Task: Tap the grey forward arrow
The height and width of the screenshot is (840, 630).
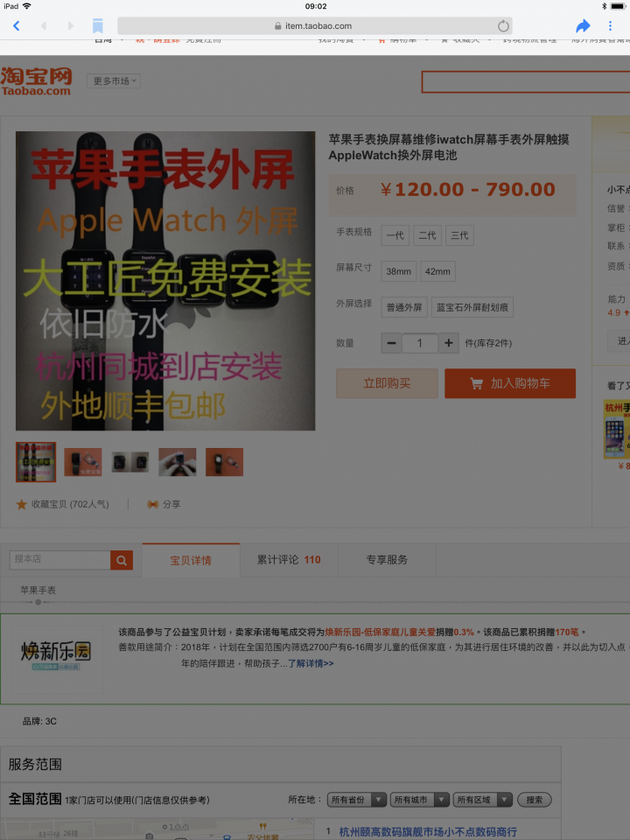Action: tap(71, 25)
